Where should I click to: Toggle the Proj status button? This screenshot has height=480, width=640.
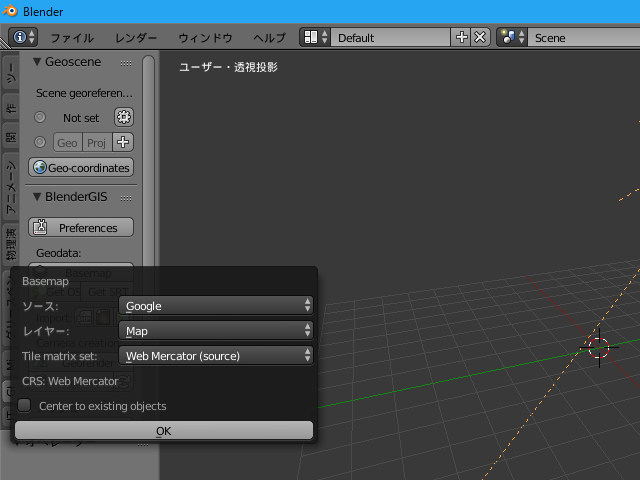click(x=97, y=142)
